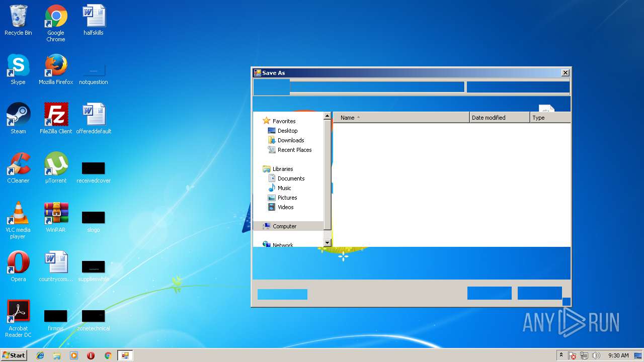Select the supplieswhile desktop file
Screen dimensions: 644x362
94,270
